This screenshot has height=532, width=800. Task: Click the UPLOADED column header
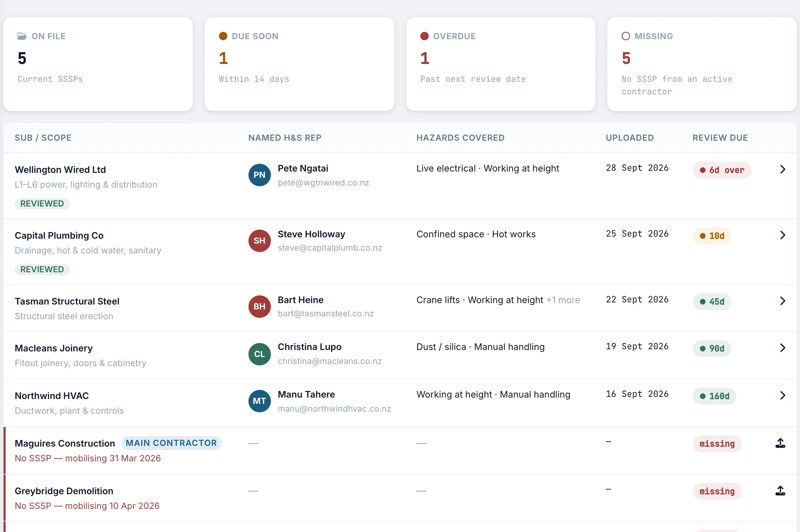(630, 138)
